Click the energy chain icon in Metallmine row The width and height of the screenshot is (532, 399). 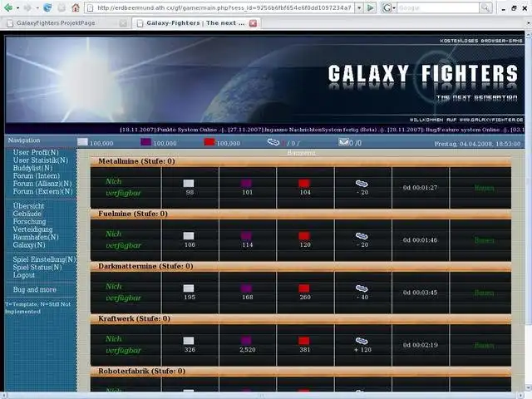[362, 184]
